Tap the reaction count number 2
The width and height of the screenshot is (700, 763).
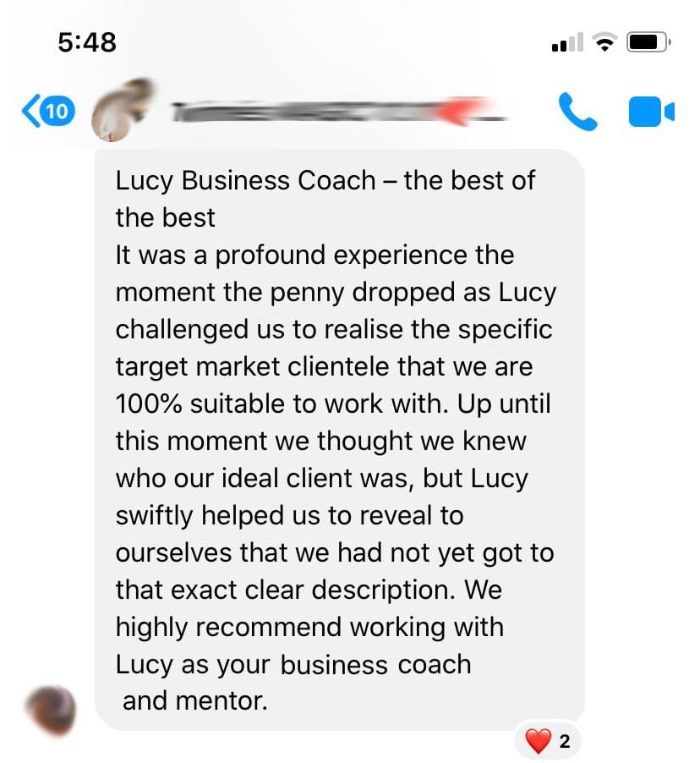coord(564,742)
